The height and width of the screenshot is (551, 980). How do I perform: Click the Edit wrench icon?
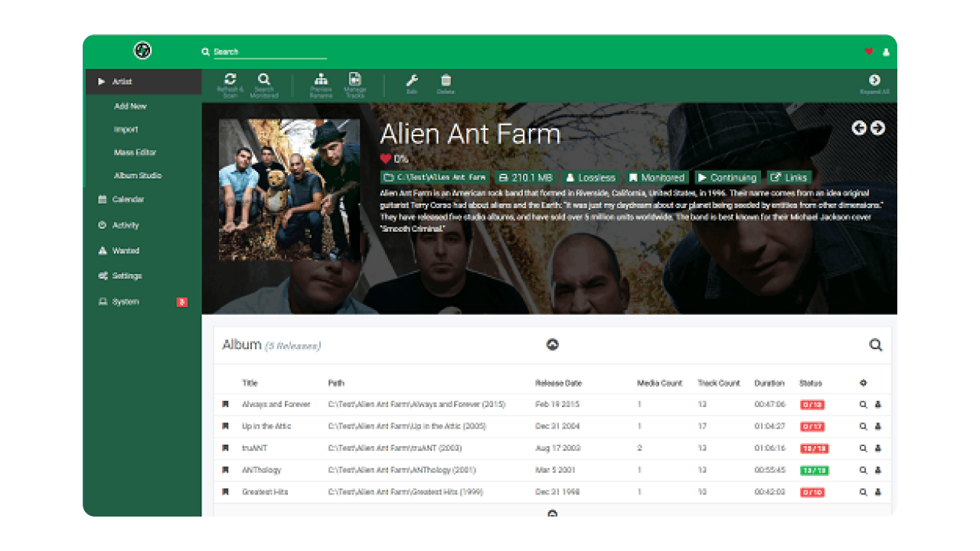(x=411, y=81)
